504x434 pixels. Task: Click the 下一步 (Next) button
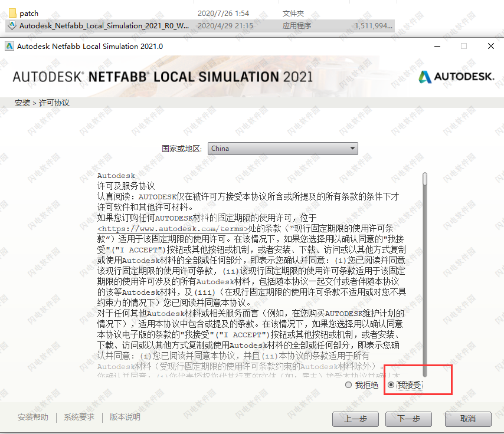point(408,419)
